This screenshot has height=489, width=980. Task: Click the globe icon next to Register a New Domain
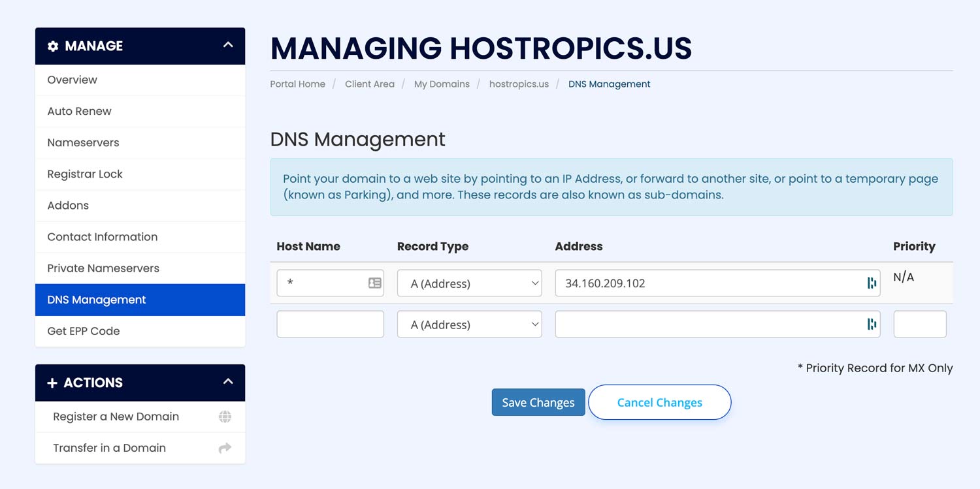[x=224, y=417]
